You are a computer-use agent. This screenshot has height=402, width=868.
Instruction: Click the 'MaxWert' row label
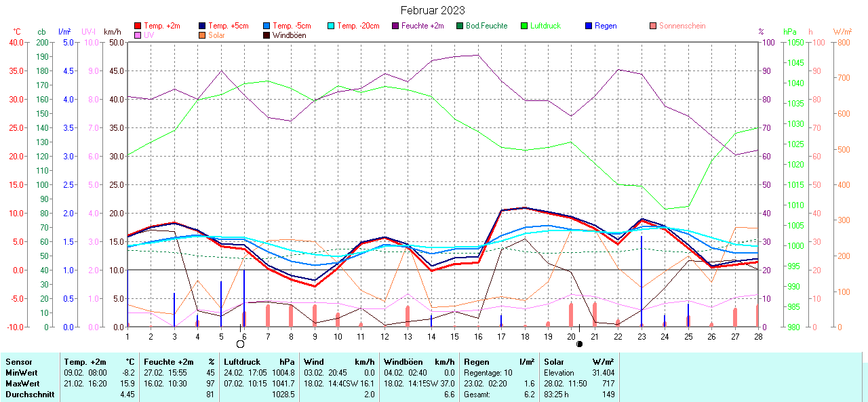(x=21, y=384)
